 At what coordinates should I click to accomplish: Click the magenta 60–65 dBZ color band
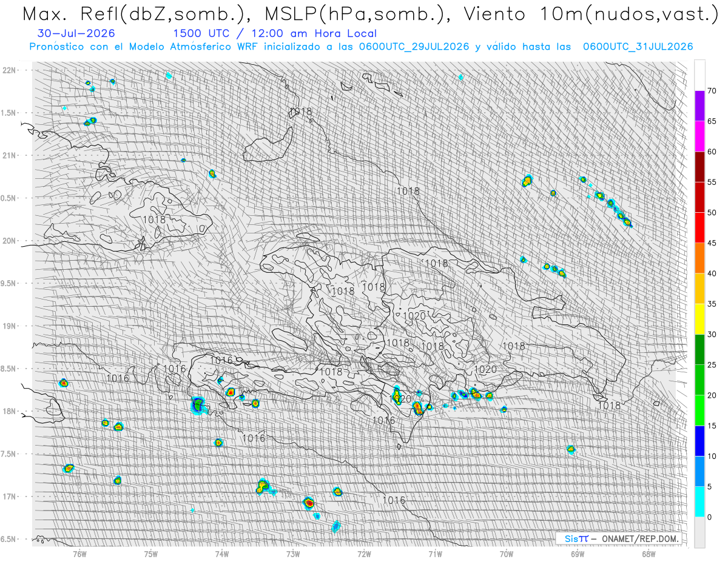(x=699, y=136)
